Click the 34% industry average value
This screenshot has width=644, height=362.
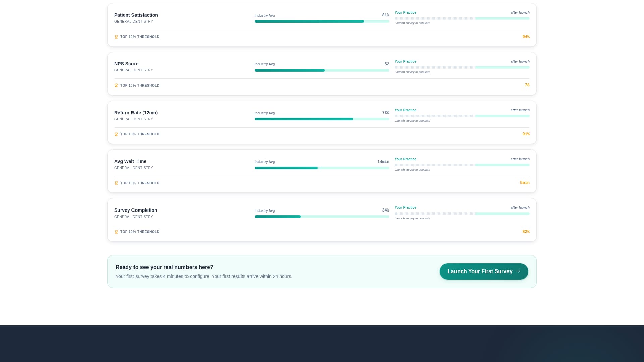[x=386, y=210]
